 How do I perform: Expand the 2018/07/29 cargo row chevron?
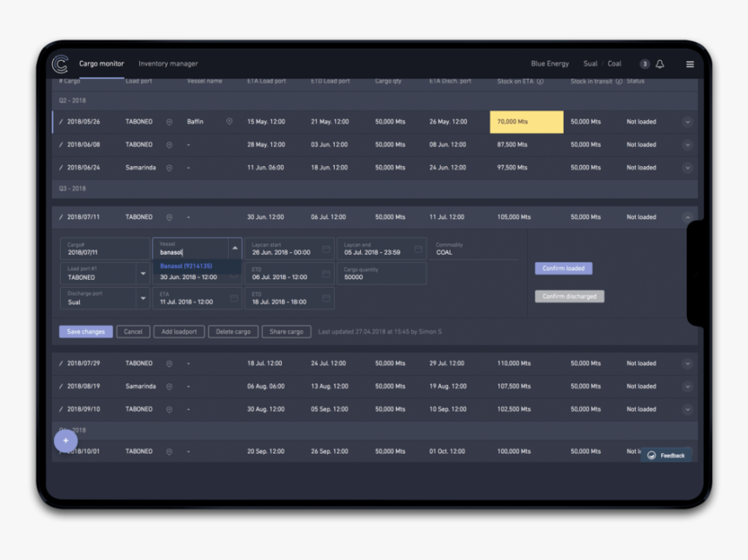686,363
